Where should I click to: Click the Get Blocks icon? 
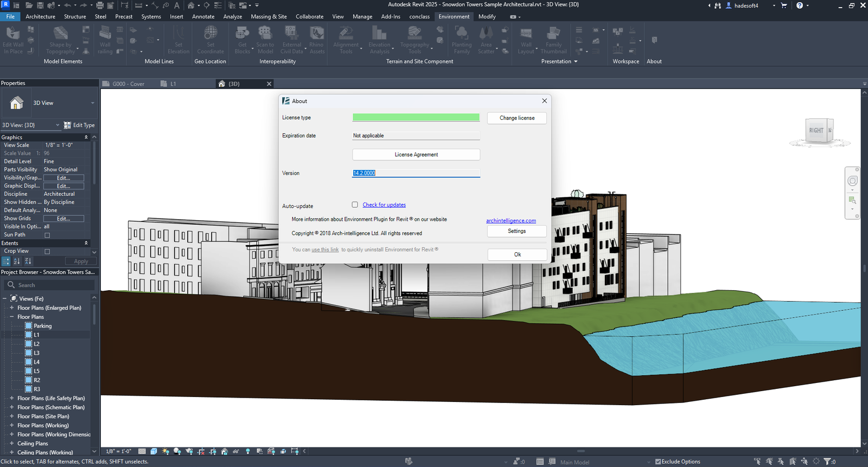(x=242, y=33)
